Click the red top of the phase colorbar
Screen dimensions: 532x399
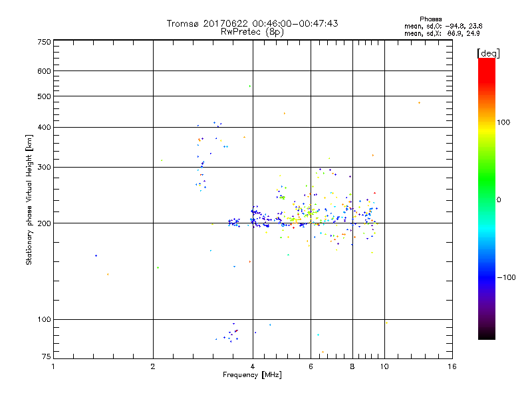(486, 62)
